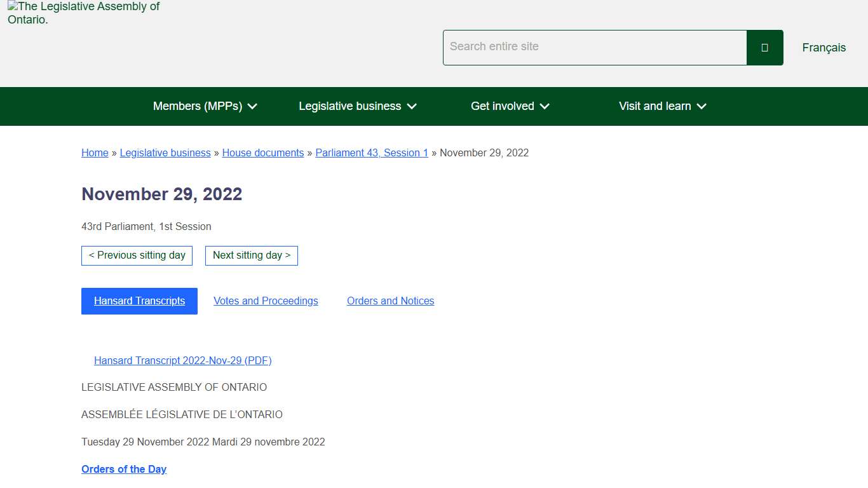Expand the Visit and learn navigation menu
868x488 pixels.
tap(662, 106)
